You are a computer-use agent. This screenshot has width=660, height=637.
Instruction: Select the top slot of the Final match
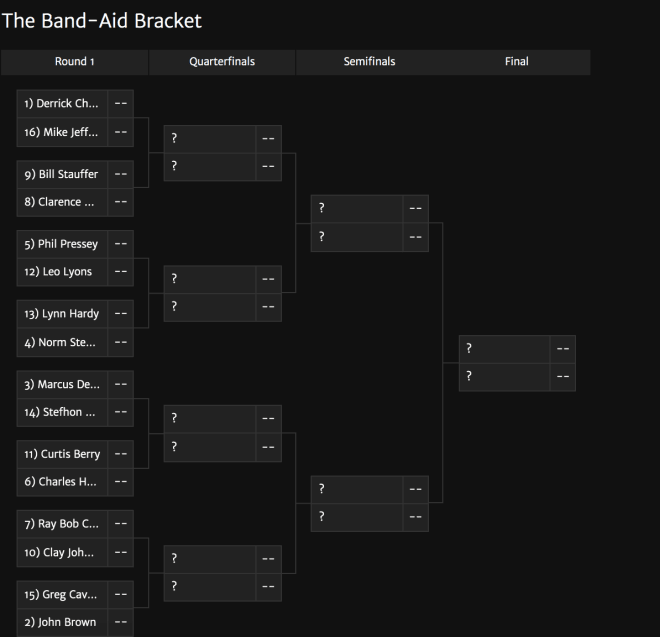517,349
